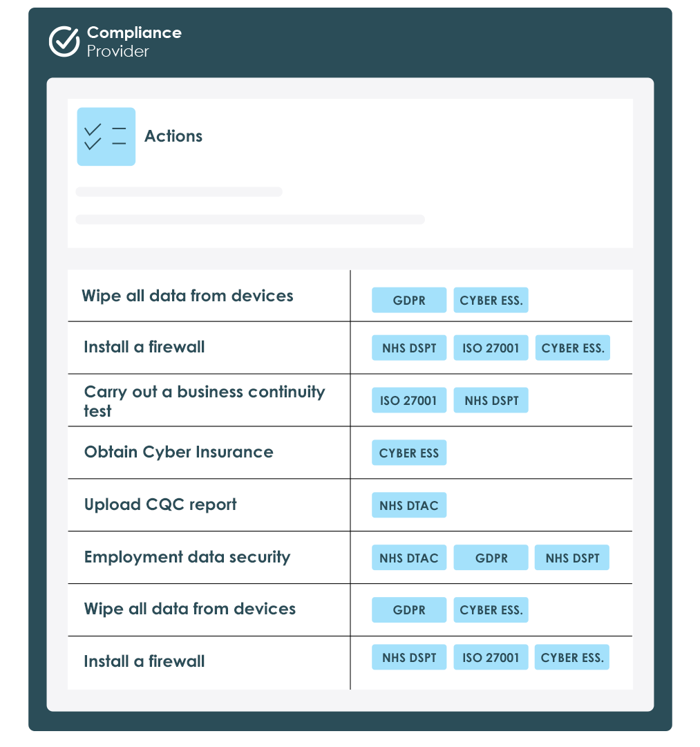Open the Employment data security action
Image resolution: width=700 pixels, height=747 pixels.
point(187,557)
